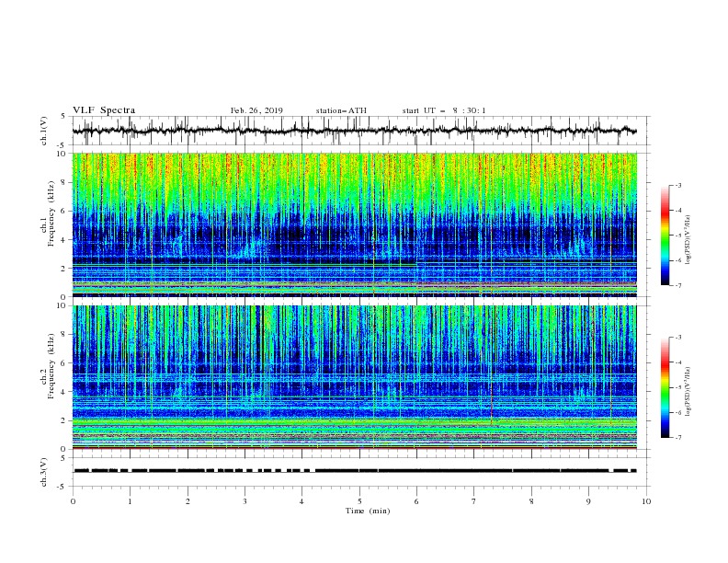Click the '2' kHz tick on ch.1 spectrogram
Screen dimensions: 728x563
65,268
